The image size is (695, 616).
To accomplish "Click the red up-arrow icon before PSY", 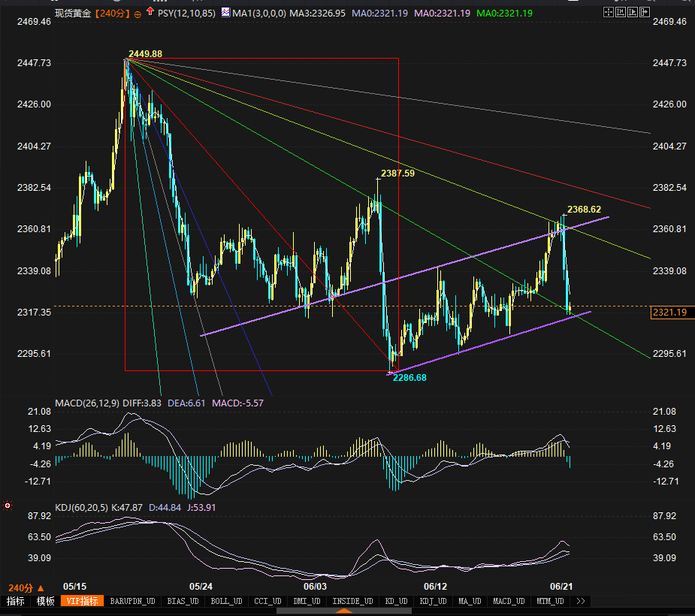I will pos(150,13).
